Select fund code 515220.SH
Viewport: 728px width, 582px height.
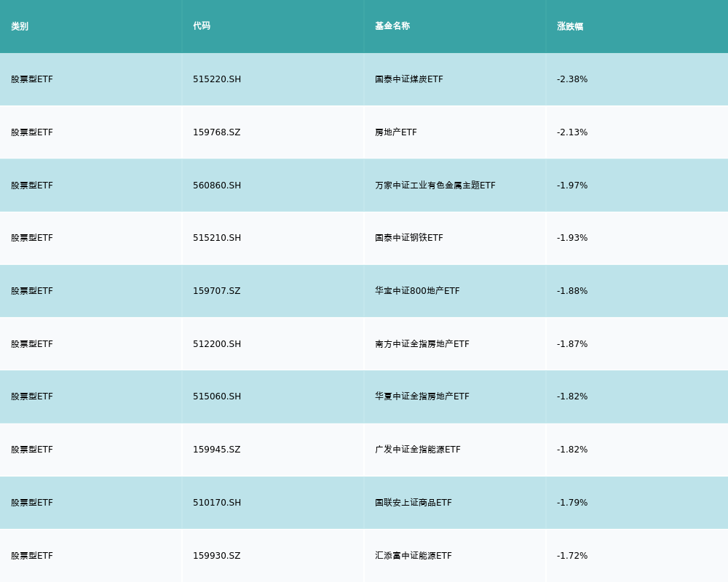(x=217, y=79)
